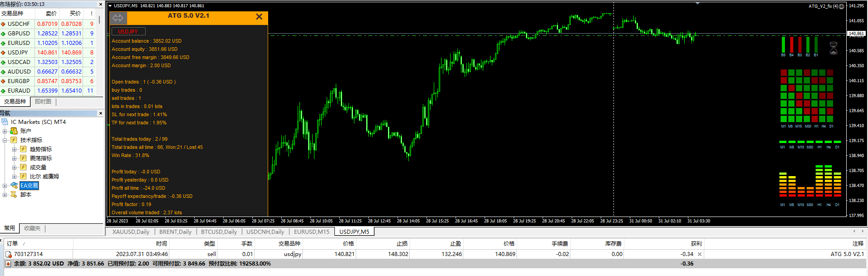Click the hourglass icon on the chart
Screen dimensions: 868x276
pos(834,48)
